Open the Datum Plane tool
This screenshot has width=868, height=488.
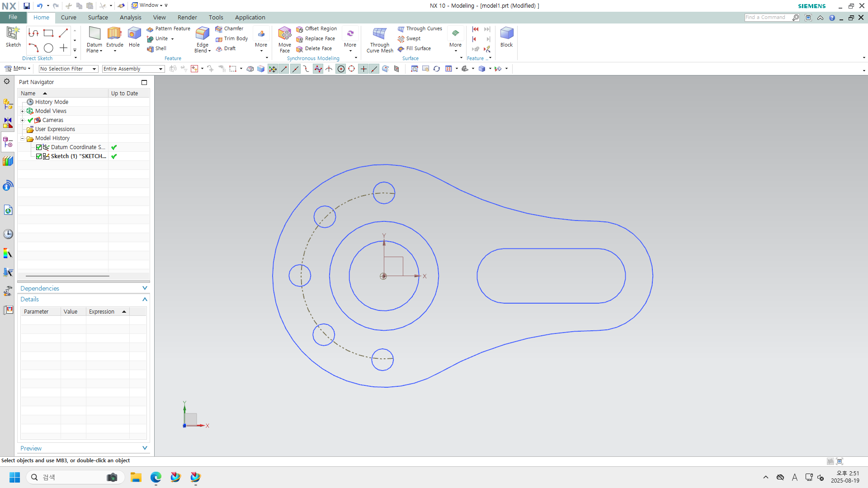tap(94, 34)
